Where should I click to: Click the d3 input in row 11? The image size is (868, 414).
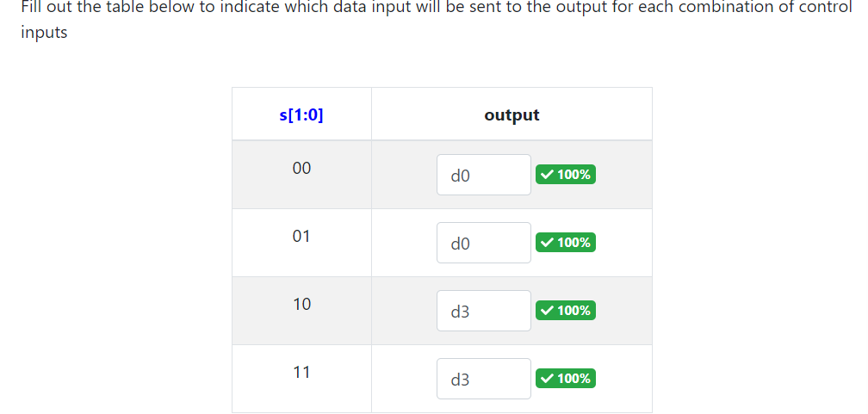pyautogui.click(x=484, y=379)
